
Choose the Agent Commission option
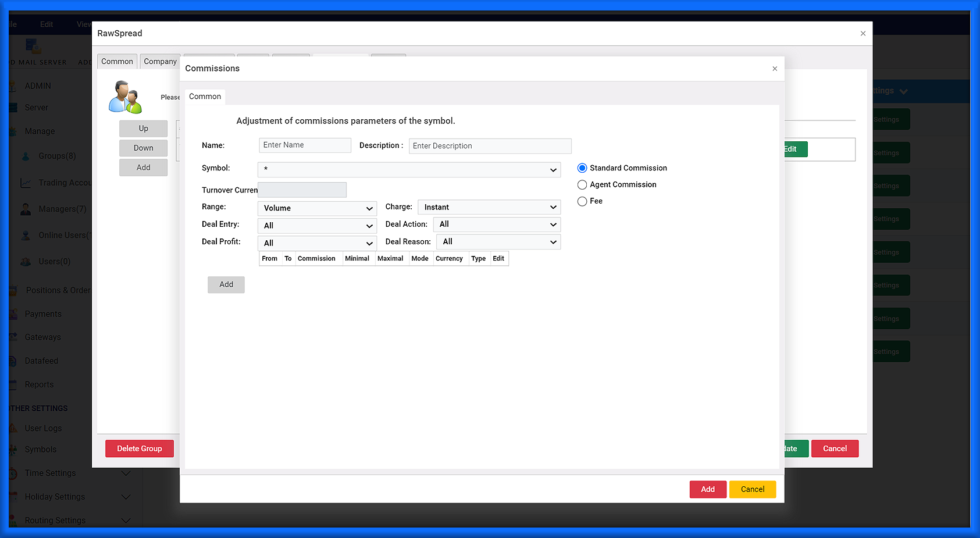(582, 185)
